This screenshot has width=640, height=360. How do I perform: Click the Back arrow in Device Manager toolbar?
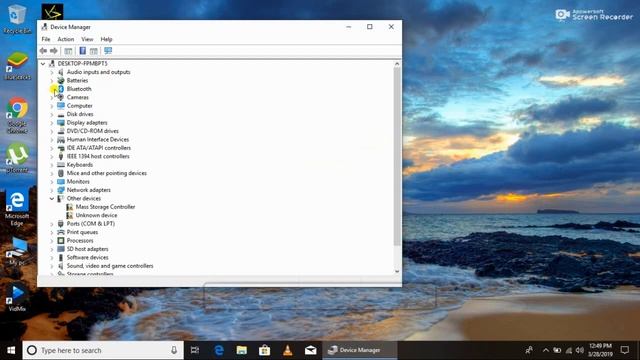[43, 51]
